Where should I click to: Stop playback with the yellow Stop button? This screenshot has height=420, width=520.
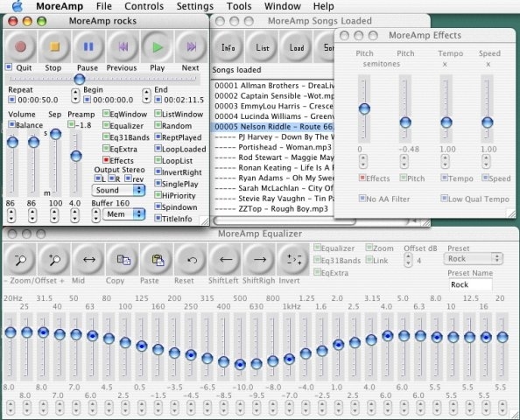54,46
